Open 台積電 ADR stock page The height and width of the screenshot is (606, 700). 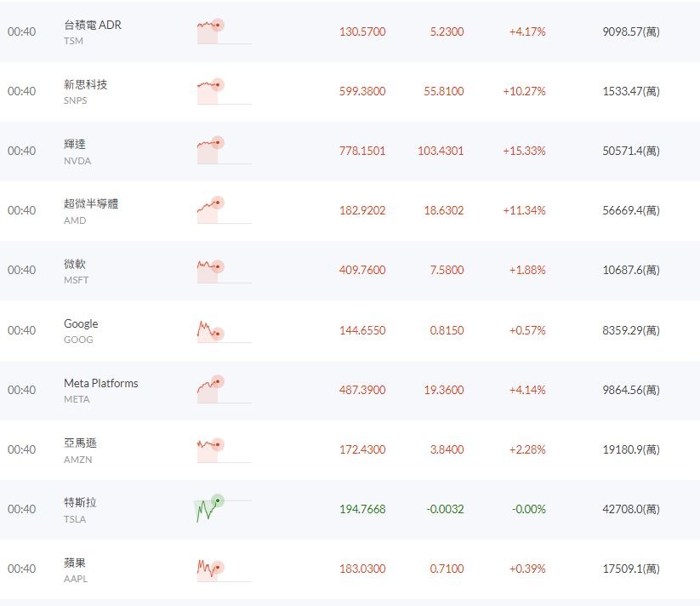[93, 25]
